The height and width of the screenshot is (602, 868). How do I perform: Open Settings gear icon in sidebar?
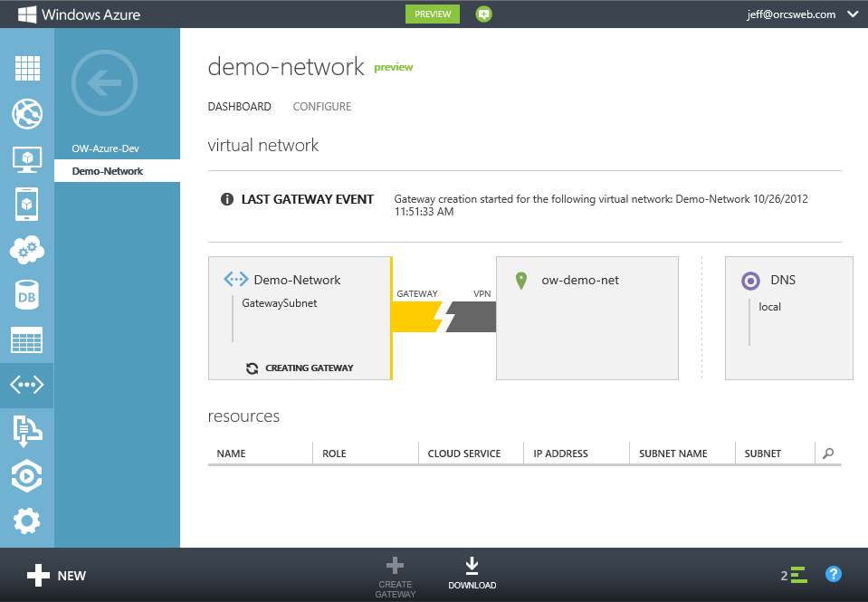27,521
